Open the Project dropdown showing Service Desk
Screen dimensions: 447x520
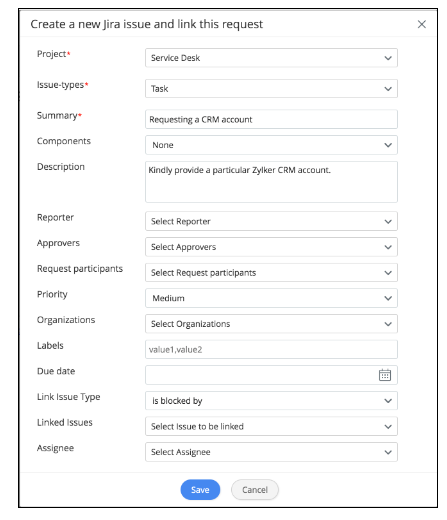tap(271, 58)
